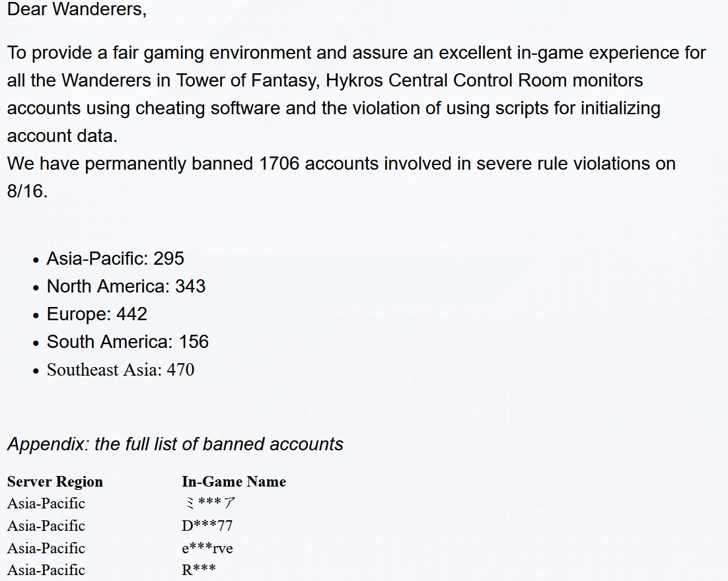The width and height of the screenshot is (728, 581).
Task: Click the 'Southeast Asia: 470' bullet item
Action: pos(120,370)
